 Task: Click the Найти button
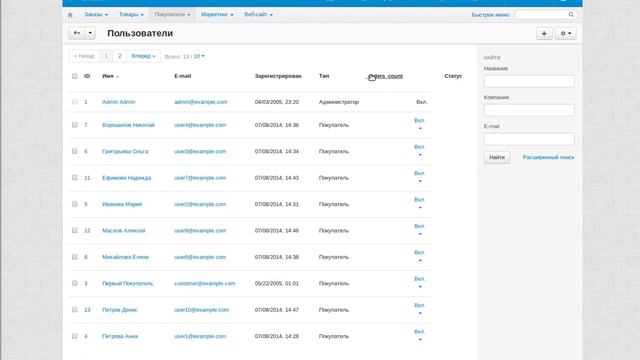(497, 157)
